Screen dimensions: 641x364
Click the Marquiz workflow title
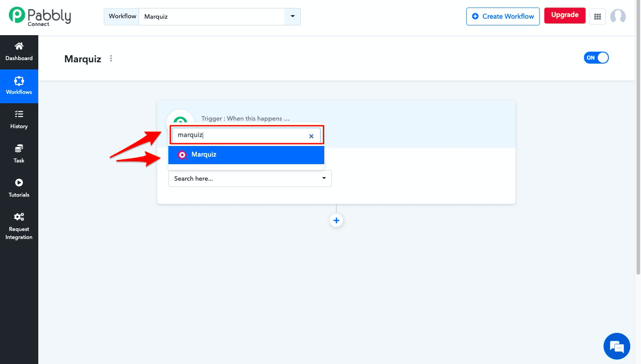pyautogui.click(x=83, y=59)
